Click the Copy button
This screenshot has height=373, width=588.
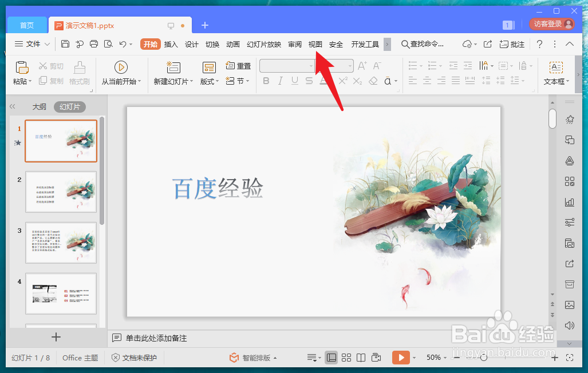point(51,81)
